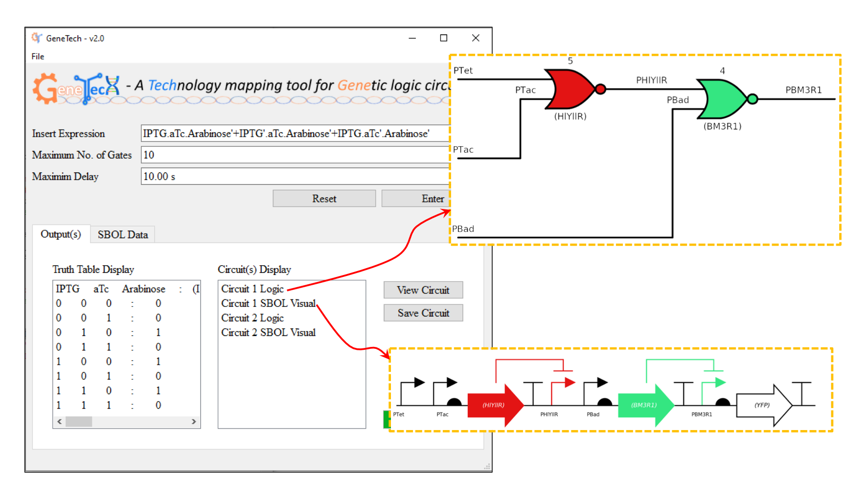Select the Output(s) tab

tap(61, 234)
